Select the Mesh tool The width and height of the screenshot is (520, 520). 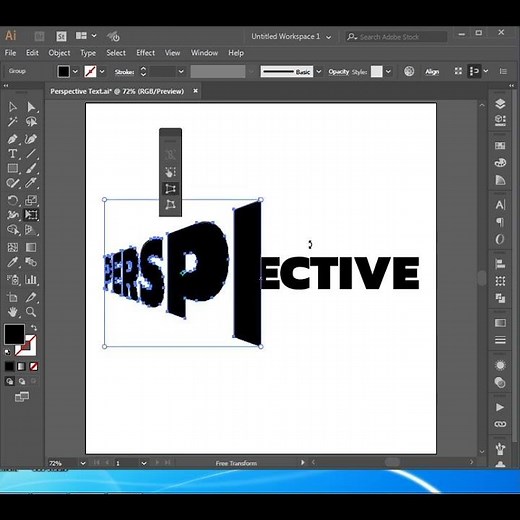click(x=13, y=247)
